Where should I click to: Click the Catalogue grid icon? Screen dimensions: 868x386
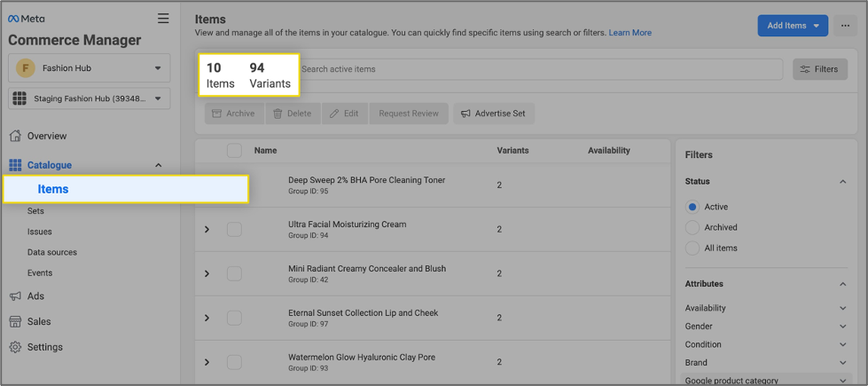(x=15, y=165)
